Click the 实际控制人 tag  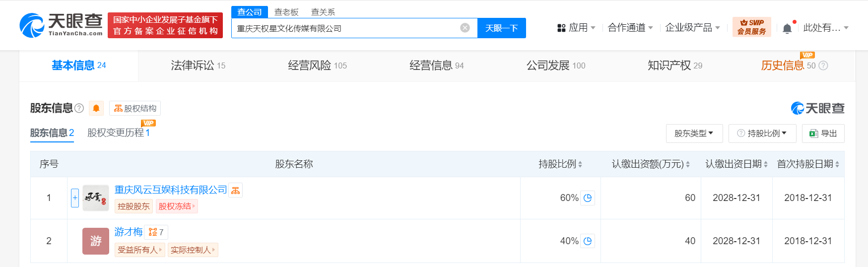click(x=193, y=250)
